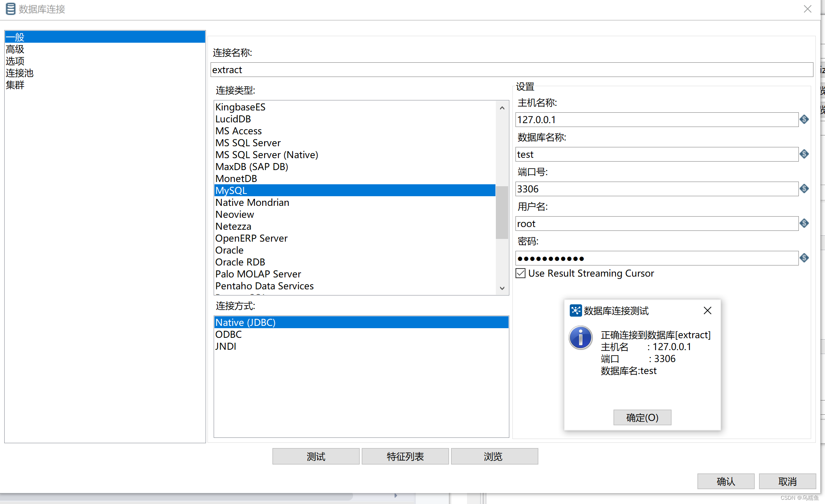Click variable icon beside password field
This screenshot has width=825, height=504.
[x=804, y=258]
